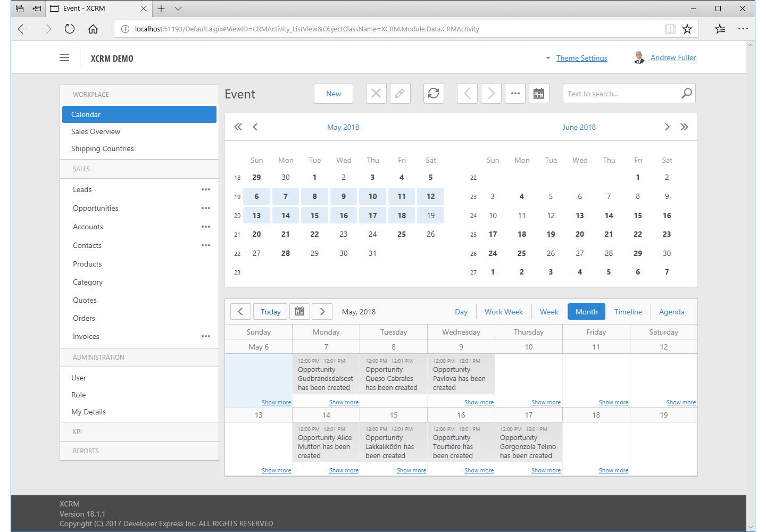766x532 pixels.
Task: Click the Edit pencil toolbar icon
Action: click(400, 94)
